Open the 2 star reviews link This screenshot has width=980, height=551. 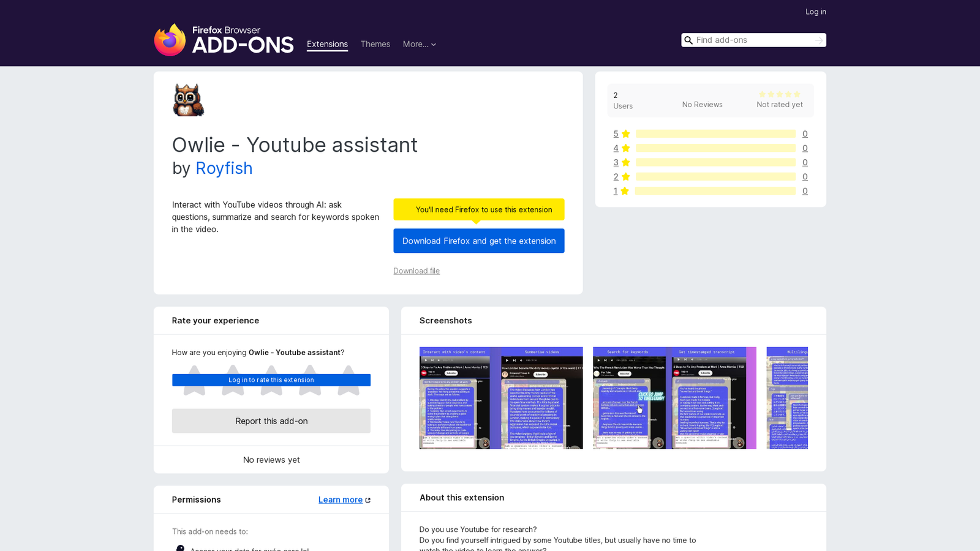(622, 176)
